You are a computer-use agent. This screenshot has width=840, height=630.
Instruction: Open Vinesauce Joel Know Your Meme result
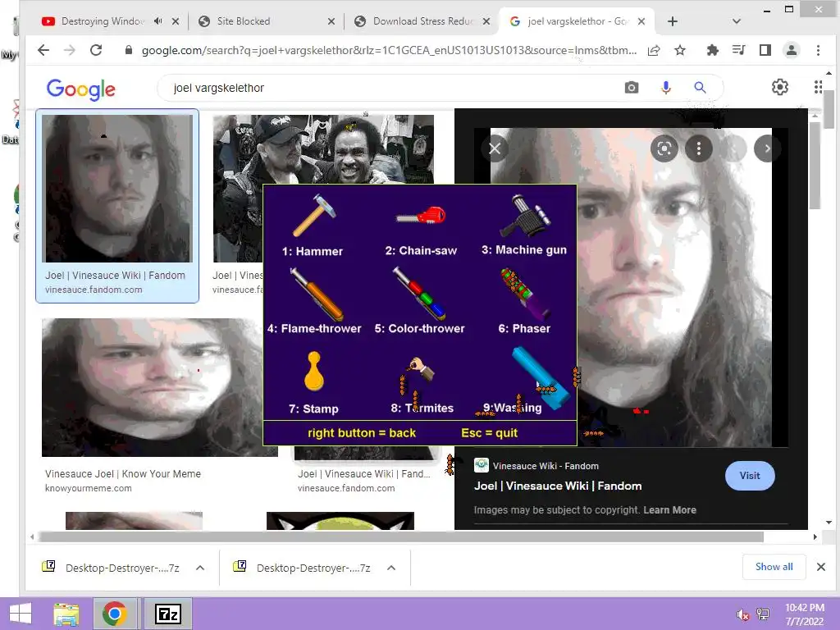(123, 473)
